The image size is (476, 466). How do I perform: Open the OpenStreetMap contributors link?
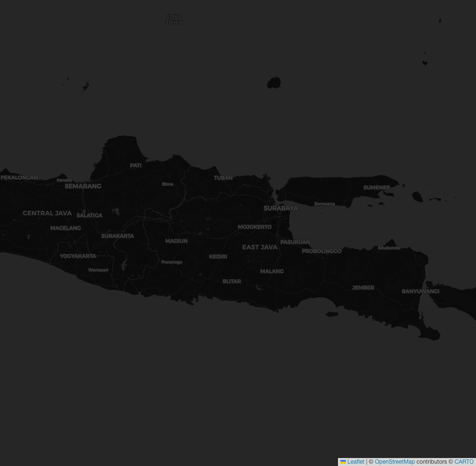(x=394, y=462)
